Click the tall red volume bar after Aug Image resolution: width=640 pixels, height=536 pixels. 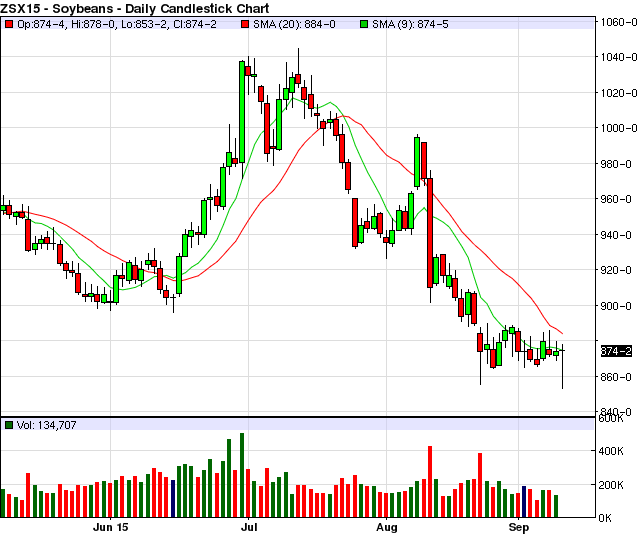pyautogui.click(x=430, y=482)
